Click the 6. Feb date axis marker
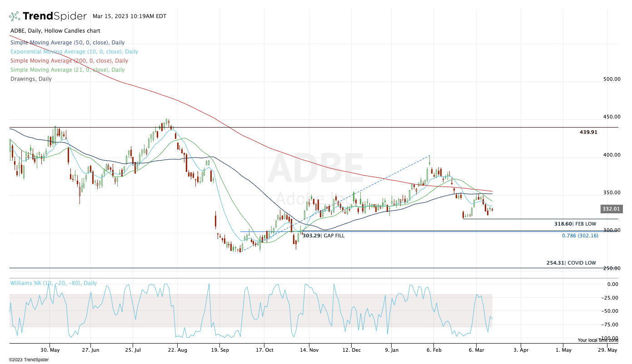This screenshot has width=632, height=364. [434, 350]
